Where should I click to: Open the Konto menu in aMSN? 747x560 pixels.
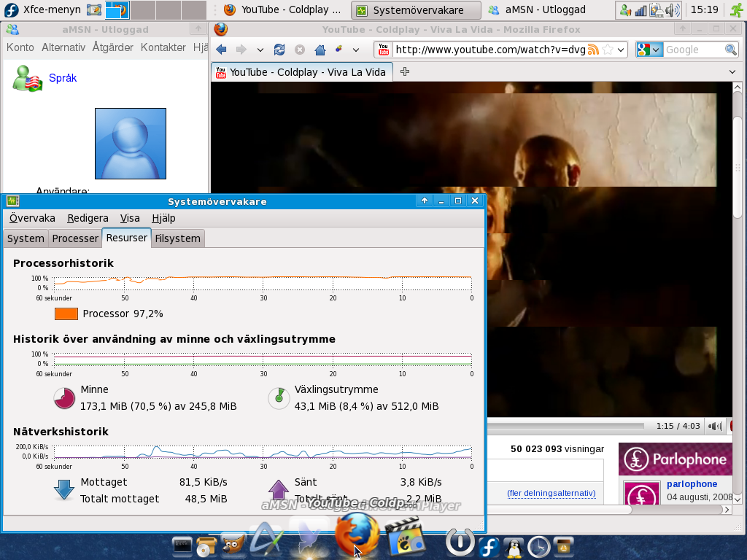pos(20,47)
